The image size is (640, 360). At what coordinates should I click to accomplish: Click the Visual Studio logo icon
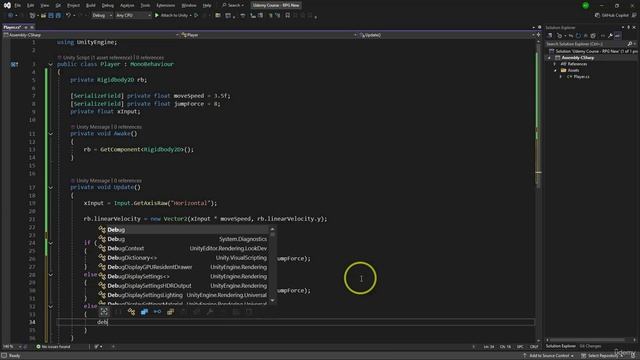(x=7, y=5)
